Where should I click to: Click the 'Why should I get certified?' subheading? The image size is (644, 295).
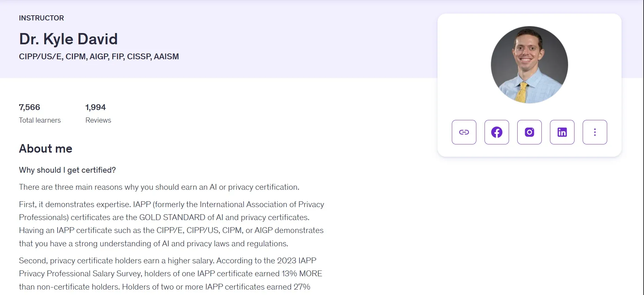coord(67,170)
